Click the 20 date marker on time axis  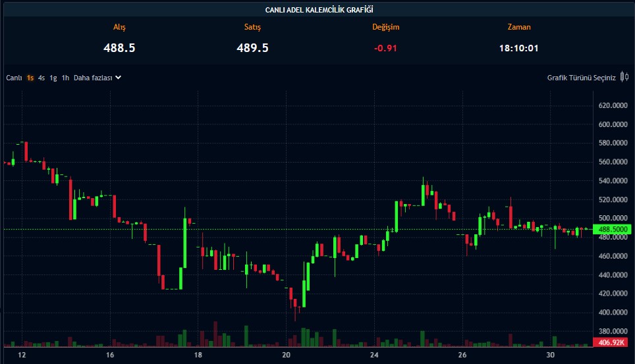(286, 355)
